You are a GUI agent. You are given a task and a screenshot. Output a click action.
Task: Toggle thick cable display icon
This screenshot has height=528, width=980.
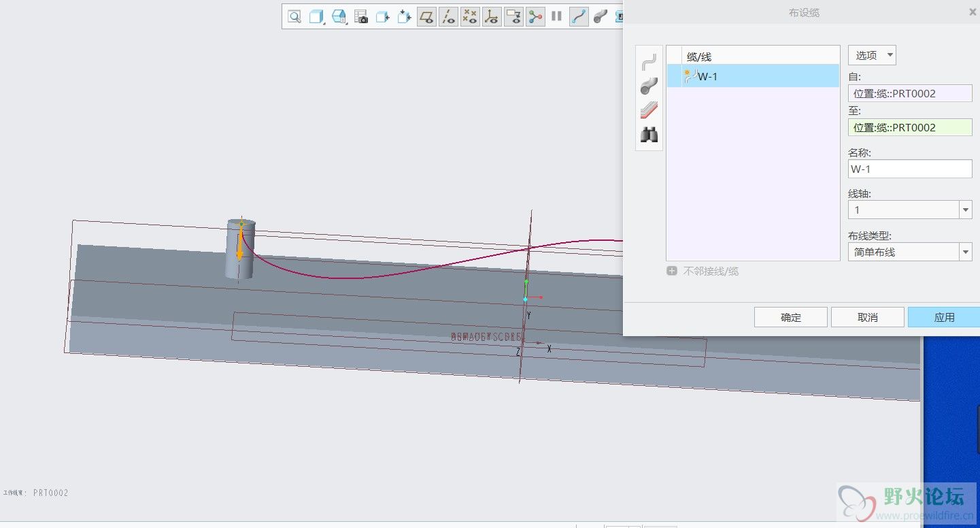pyautogui.click(x=600, y=16)
